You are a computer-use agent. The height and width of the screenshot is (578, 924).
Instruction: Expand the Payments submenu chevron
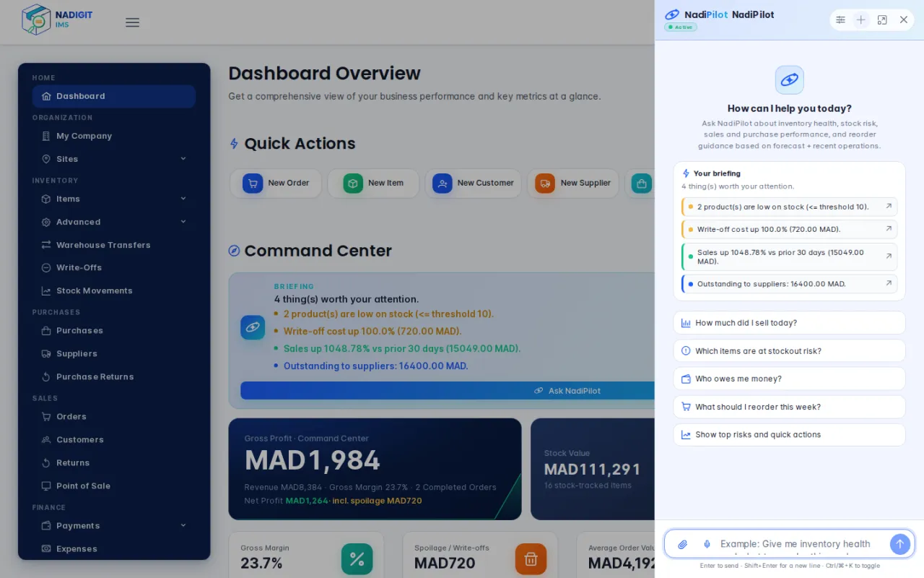(x=183, y=525)
